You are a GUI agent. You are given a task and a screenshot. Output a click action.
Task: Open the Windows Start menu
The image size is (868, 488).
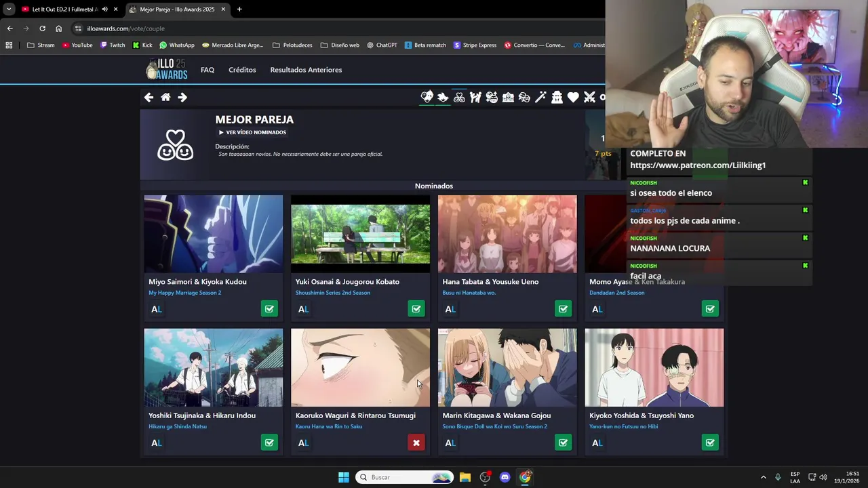click(344, 477)
